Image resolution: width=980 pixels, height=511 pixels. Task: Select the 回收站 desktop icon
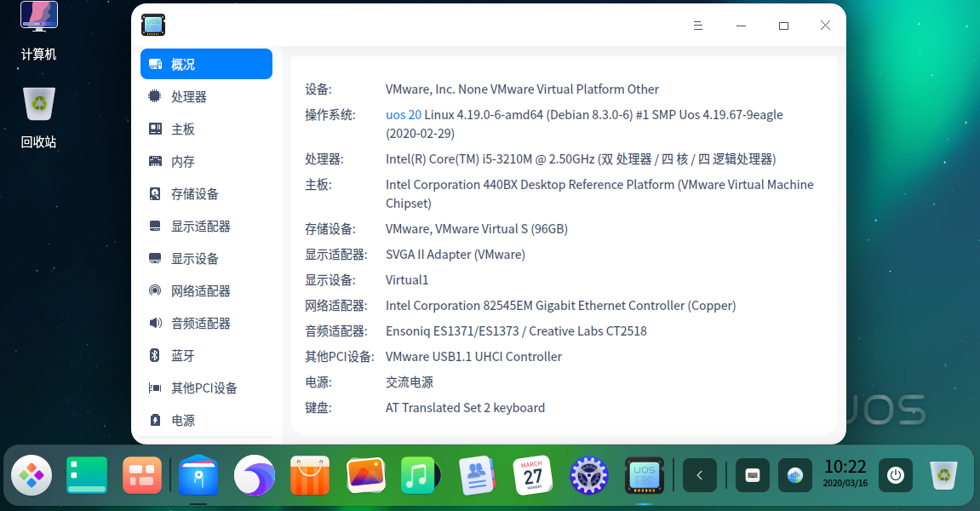[x=39, y=118]
